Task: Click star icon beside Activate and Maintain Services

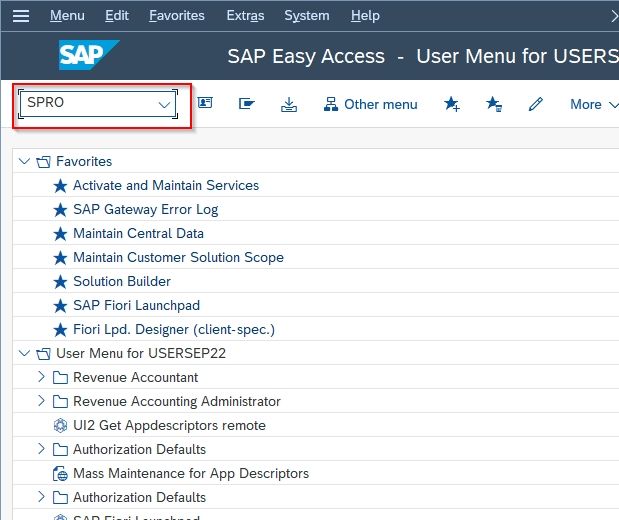Action: tap(60, 186)
